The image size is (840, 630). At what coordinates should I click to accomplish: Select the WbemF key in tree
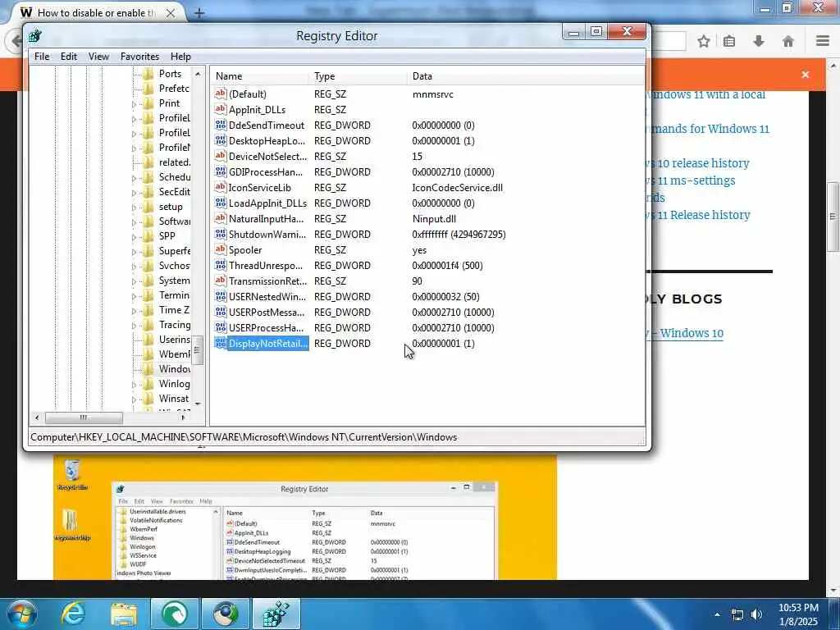tap(174, 354)
